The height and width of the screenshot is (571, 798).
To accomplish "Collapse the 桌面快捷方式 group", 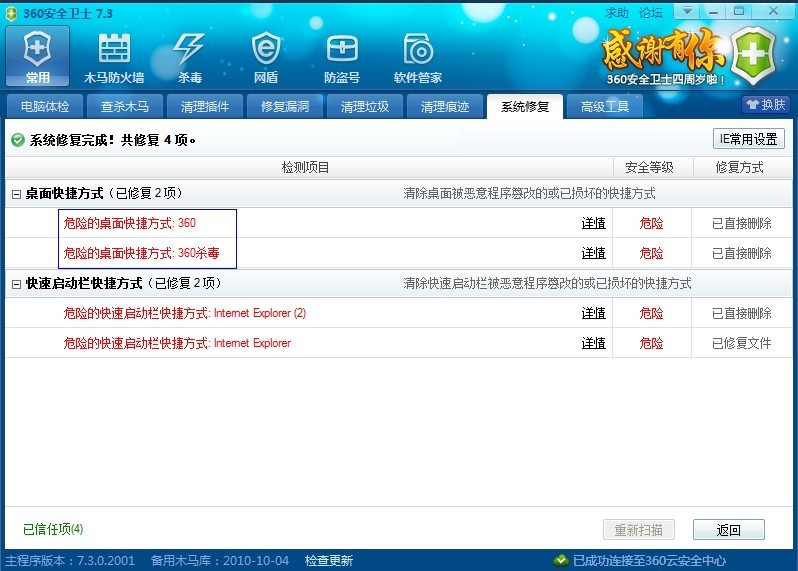I will pyautogui.click(x=16, y=194).
